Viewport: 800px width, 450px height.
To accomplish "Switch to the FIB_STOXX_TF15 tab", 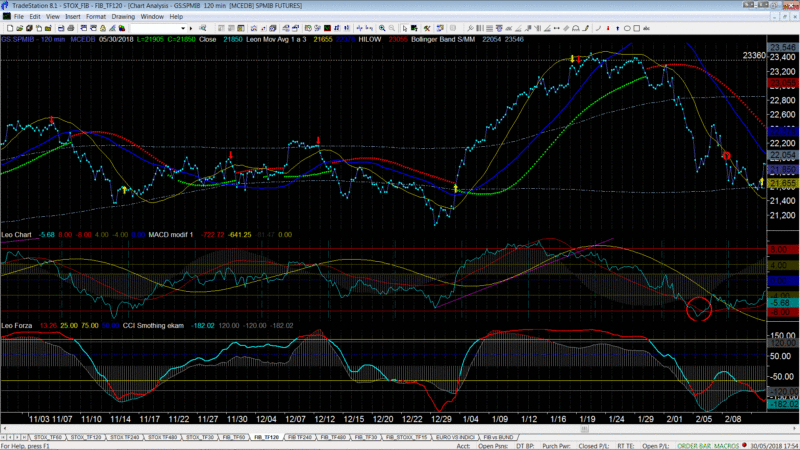I will (406, 437).
